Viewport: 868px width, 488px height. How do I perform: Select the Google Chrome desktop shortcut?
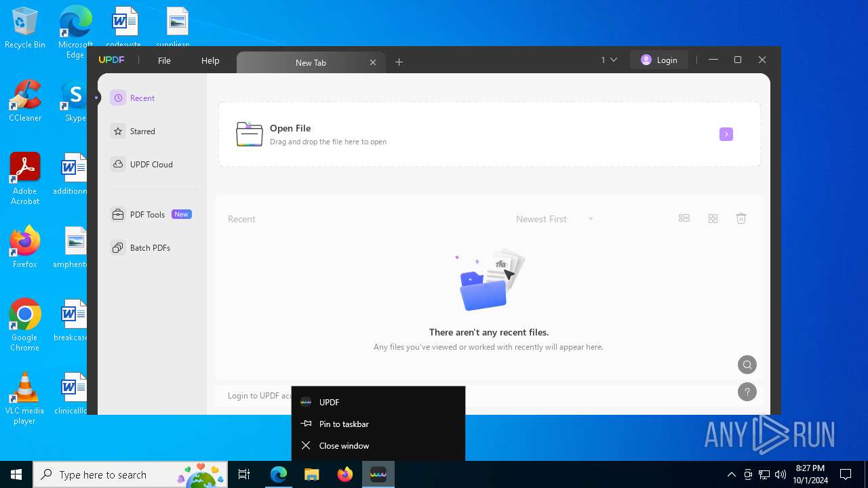click(x=25, y=325)
